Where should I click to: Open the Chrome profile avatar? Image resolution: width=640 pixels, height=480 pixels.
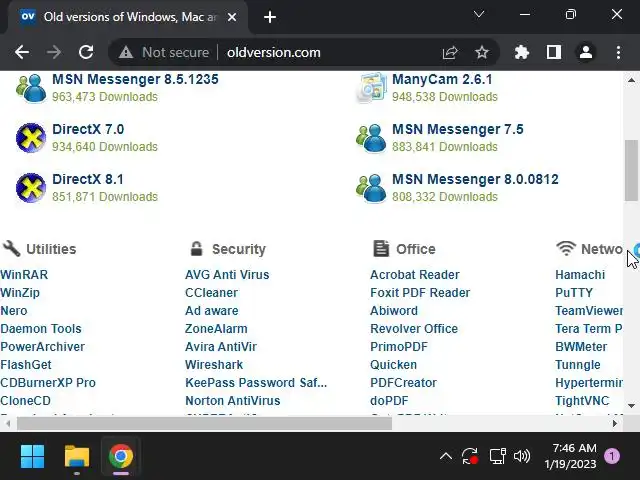pos(586,52)
